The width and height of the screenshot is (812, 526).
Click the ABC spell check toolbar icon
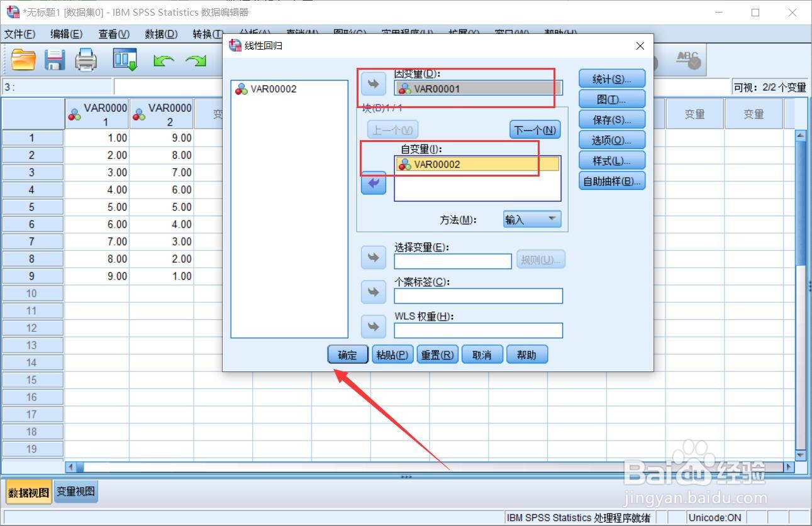pyautogui.click(x=689, y=60)
